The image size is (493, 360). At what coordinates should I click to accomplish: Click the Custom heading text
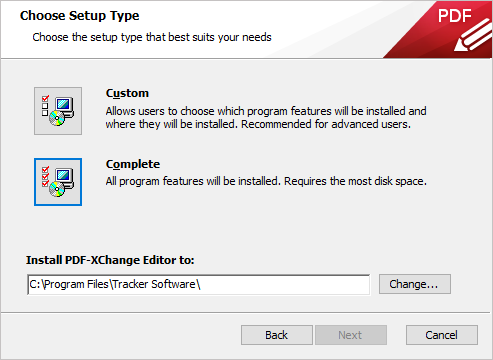pyautogui.click(x=127, y=93)
